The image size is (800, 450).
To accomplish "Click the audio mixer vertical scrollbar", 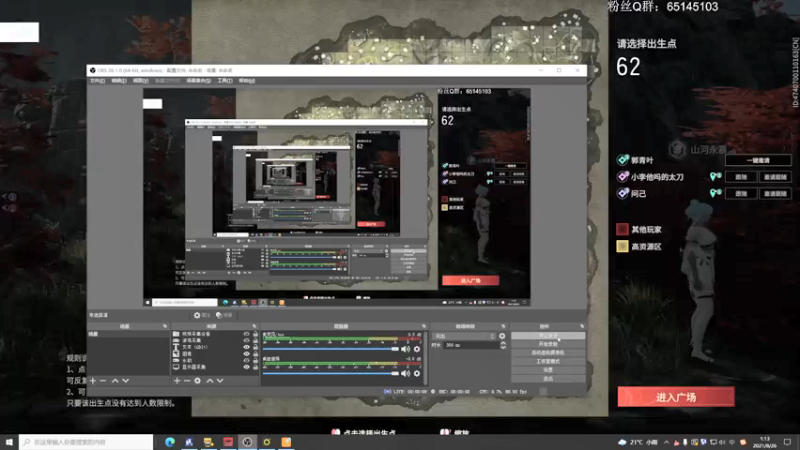I will [x=426, y=357].
